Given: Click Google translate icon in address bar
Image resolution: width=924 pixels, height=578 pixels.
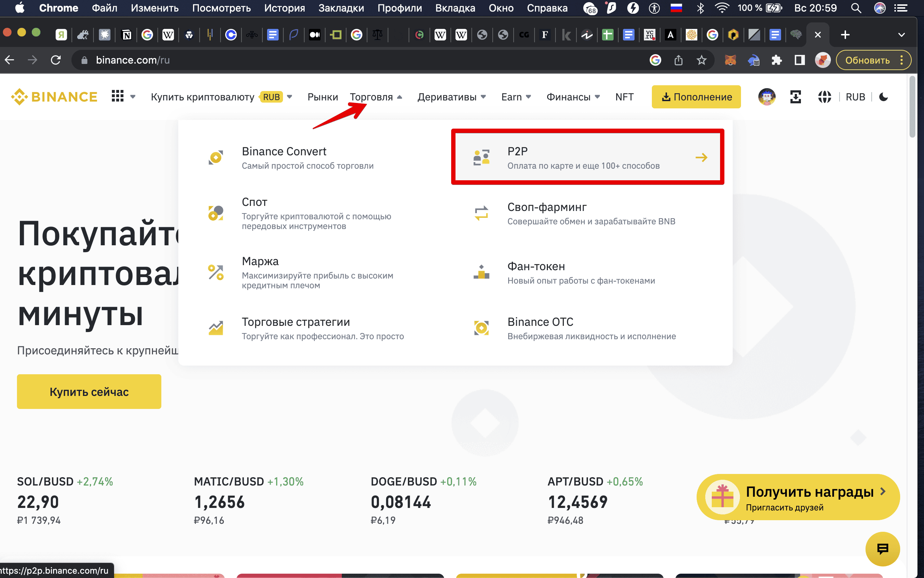Looking at the screenshot, I should (x=655, y=60).
